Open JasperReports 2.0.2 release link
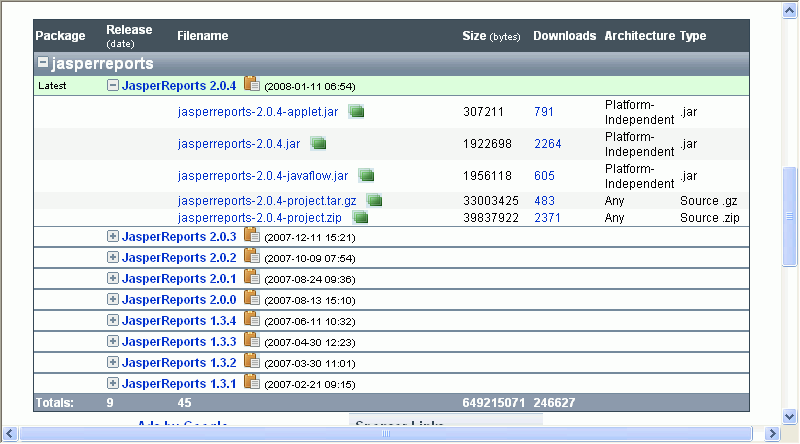This screenshot has height=444, width=800. click(x=179, y=258)
